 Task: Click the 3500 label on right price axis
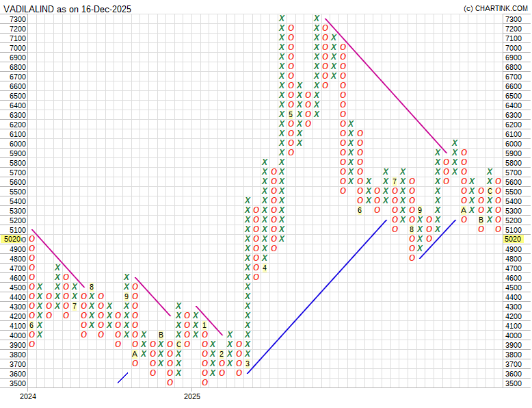click(513, 383)
